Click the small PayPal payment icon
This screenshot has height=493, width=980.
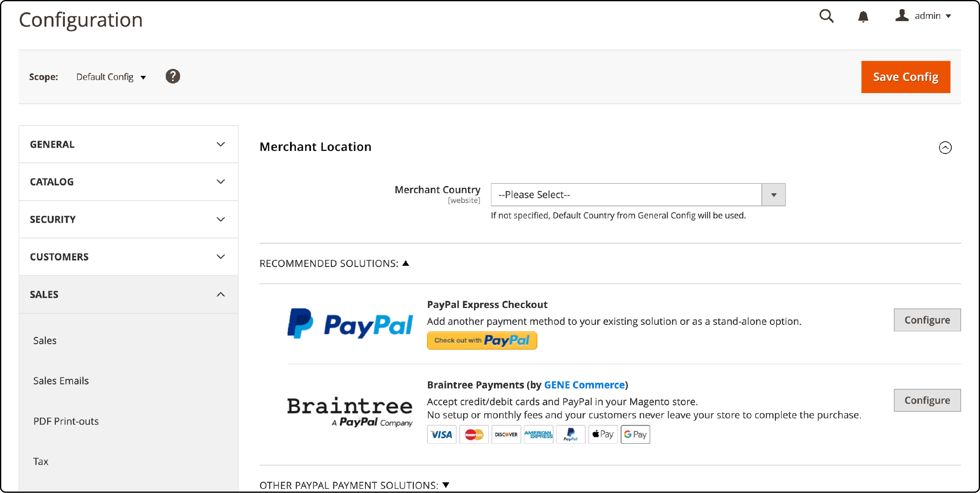point(571,434)
